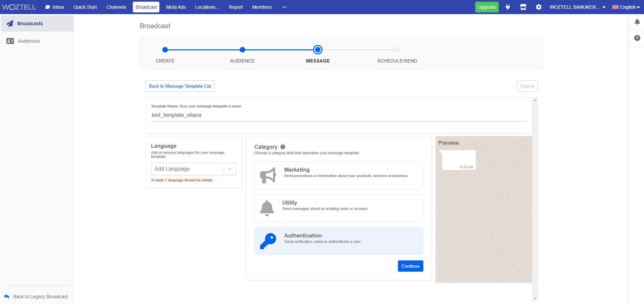Open the marketplace store icon
The width and height of the screenshot is (644, 305).
pos(523,7)
